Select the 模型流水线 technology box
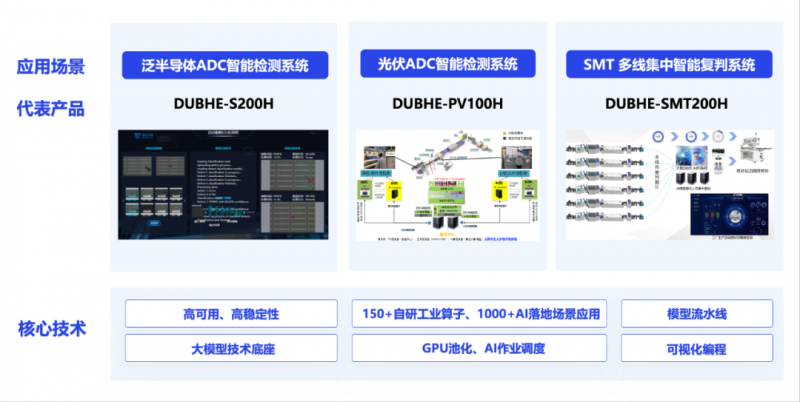Viewport: 800px width, 402px height. pyautogui.click(x=697, y=314)
